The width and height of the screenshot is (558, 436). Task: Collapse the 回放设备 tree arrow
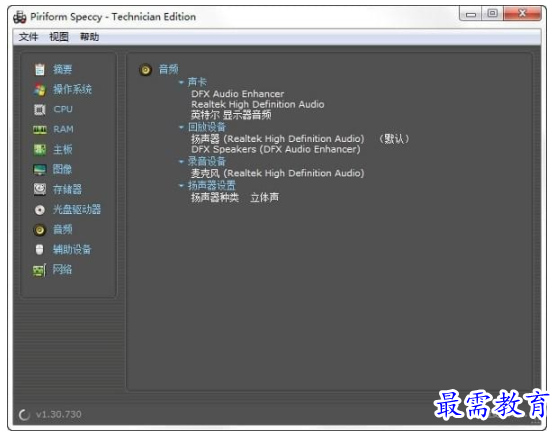click(x=181, y=127)
